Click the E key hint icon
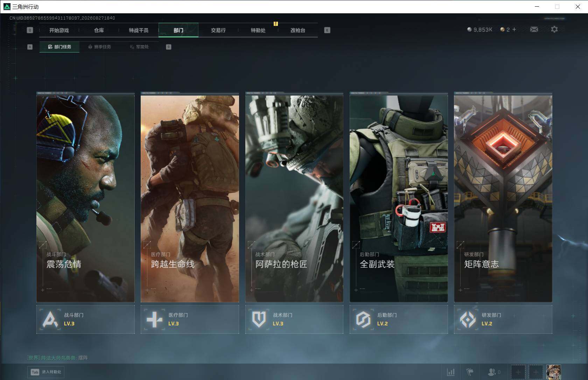This screenshot has width=588, height=380. click(x=327, y=30)
